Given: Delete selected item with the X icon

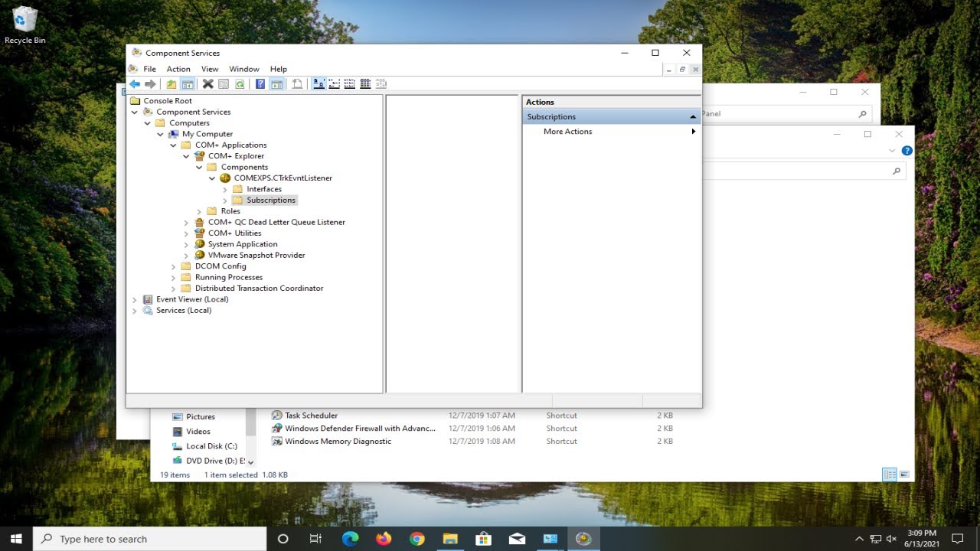Looking at the screenshot, I should [207, 84].
